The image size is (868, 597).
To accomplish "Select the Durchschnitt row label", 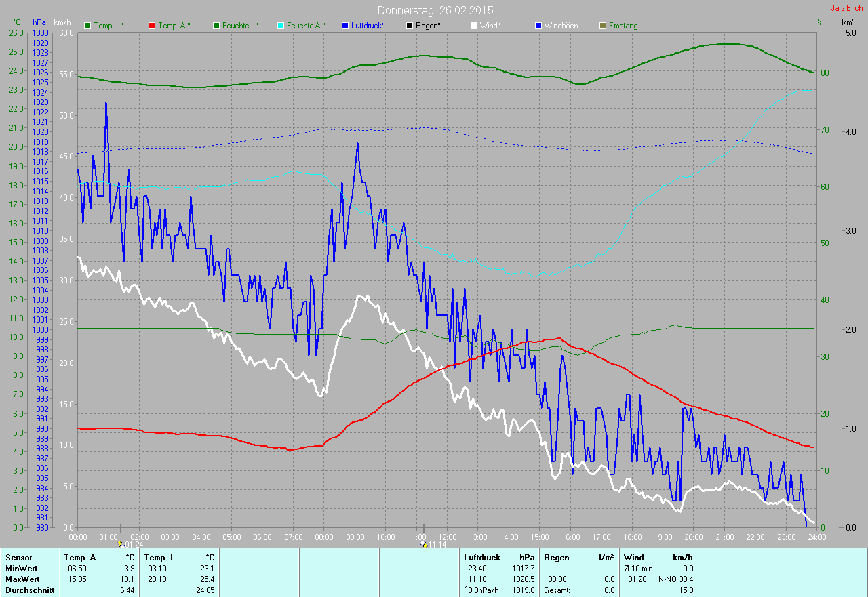I will (x=27, y=590).
